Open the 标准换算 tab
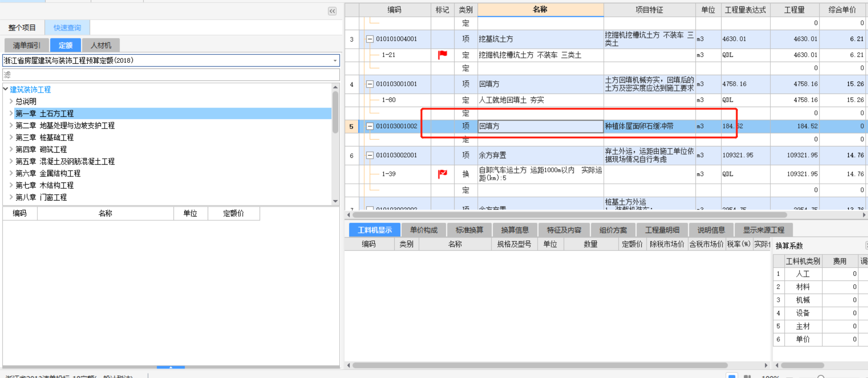The width and height of the screenshot is (868, 378). (x=469, y=230)
